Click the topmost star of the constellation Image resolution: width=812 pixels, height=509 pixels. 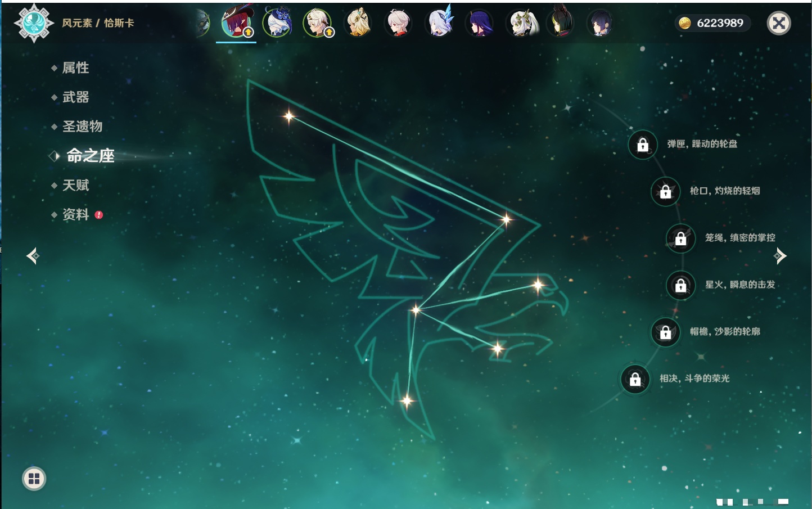[289, 116]
